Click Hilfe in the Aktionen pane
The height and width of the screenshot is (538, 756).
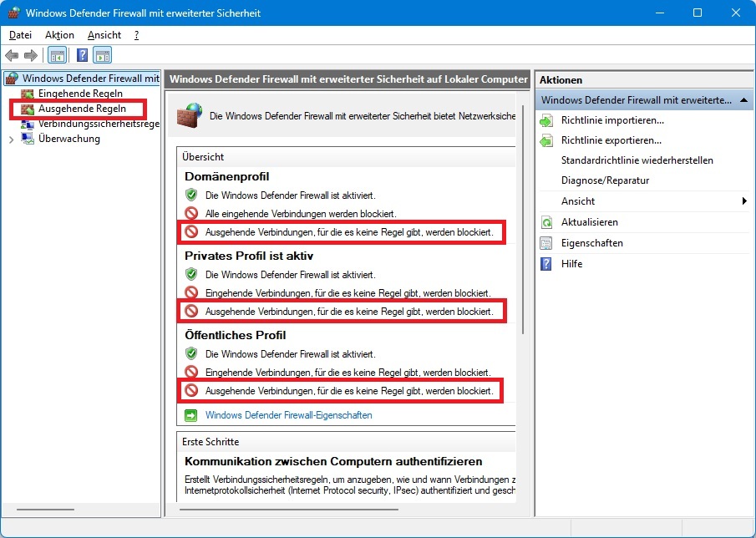pyautogui.click(x=571, y=264)
